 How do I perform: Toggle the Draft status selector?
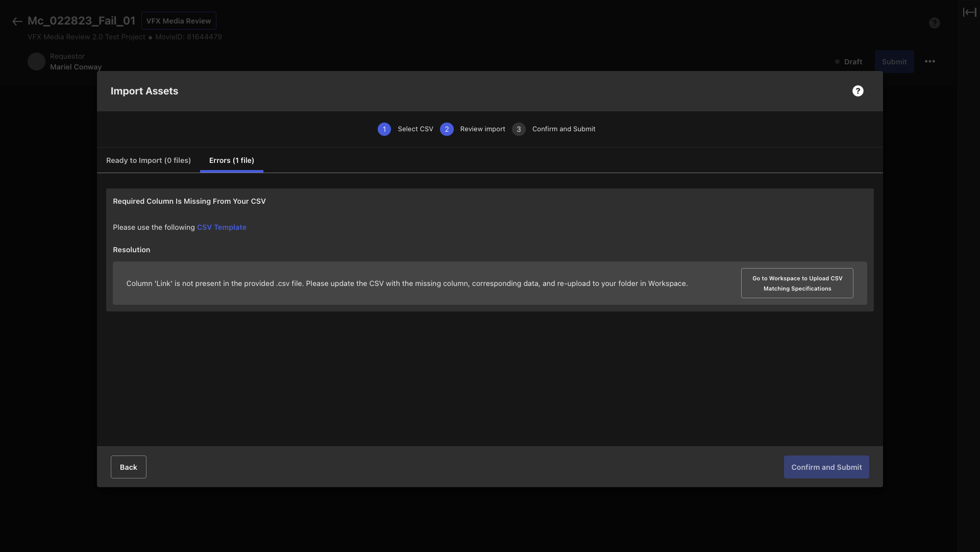[x=848, y=61]
